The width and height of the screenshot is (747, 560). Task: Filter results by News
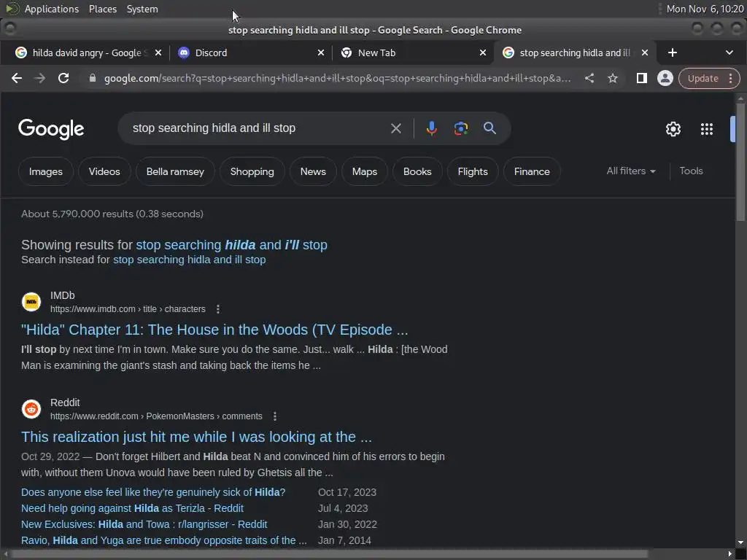[313, 171]
